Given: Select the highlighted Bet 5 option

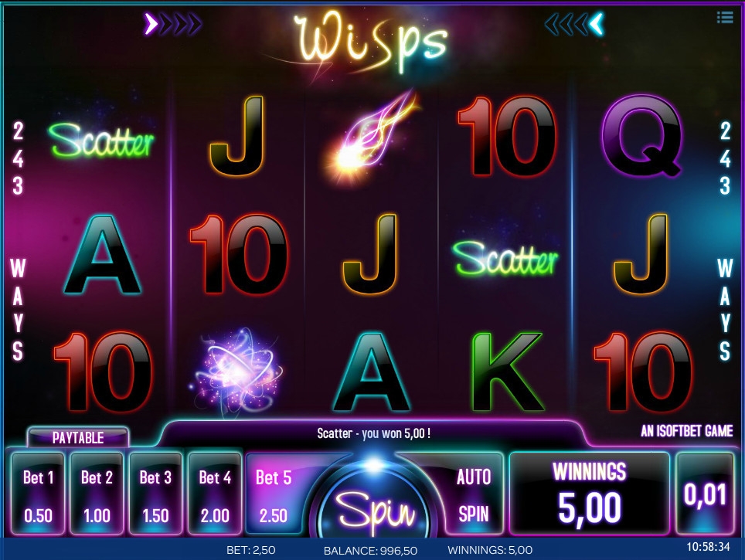Looking at the screenshot, I should click(x=274, y=494).
